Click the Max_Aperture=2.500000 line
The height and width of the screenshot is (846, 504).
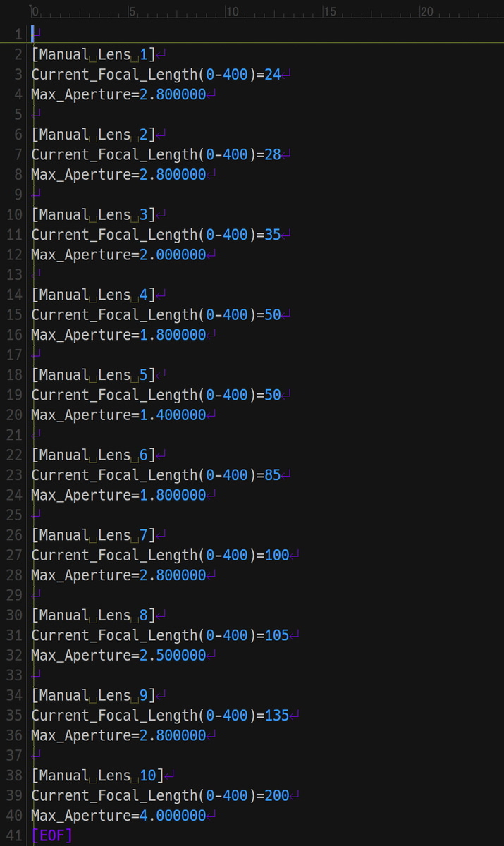pyautogui.click(x=118, y=656)
